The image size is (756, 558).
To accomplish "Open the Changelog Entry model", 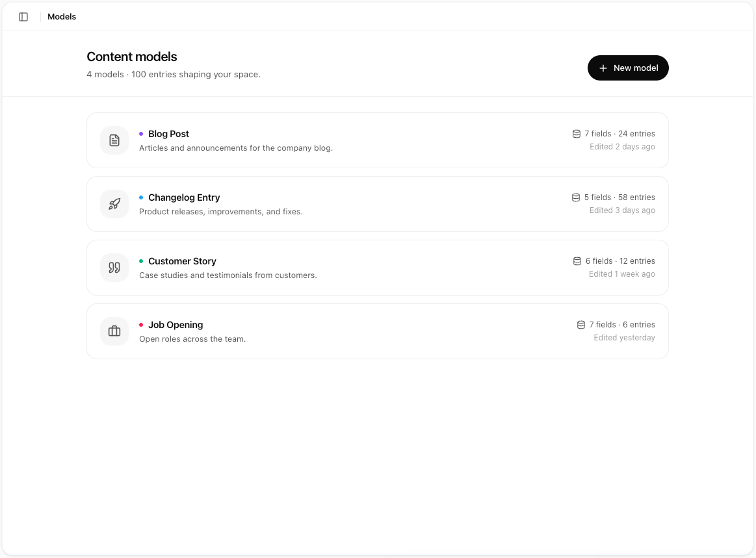I will click(x=378, y=204).
